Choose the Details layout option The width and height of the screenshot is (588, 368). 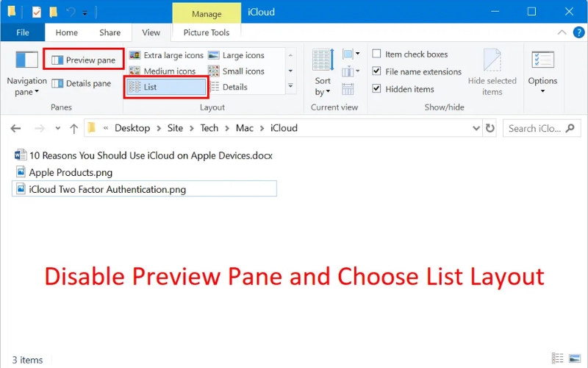pyautogui.click(x=228, y=87)
